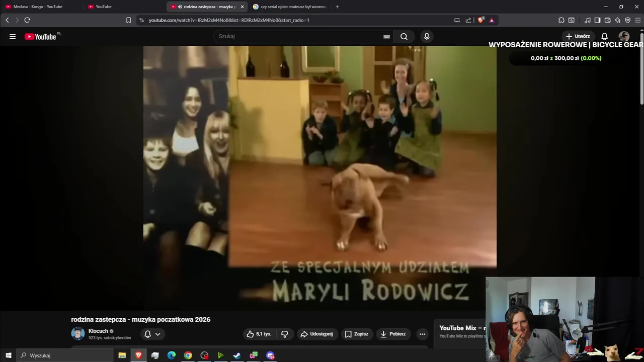Bookmark this page icon

click(x=128, y=20)
